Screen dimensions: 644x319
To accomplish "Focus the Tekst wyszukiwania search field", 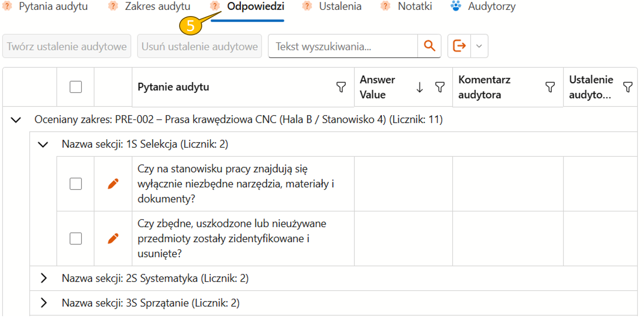I will point(343,46).
